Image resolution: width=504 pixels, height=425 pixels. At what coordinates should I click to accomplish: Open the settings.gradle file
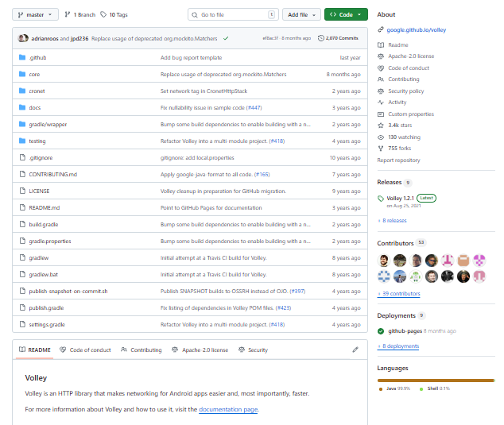click(47, 325)
